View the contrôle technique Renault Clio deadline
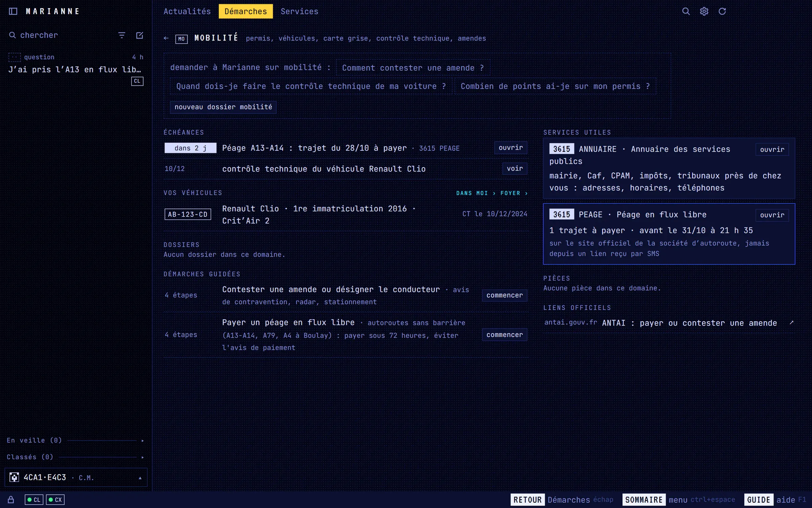 tap(515, 168)
